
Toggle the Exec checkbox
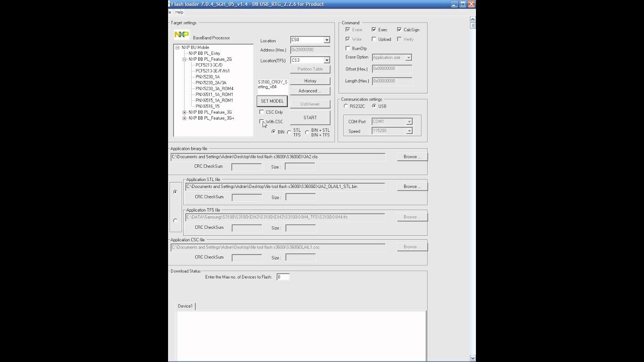[374, 30]
